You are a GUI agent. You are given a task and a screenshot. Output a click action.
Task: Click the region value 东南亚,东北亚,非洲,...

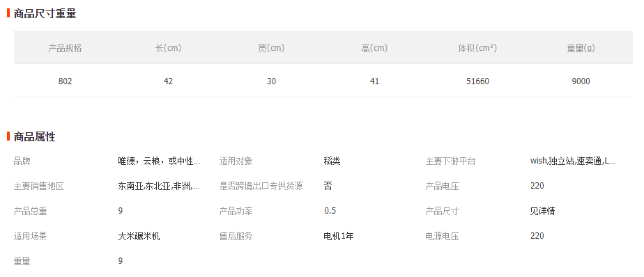159,187
